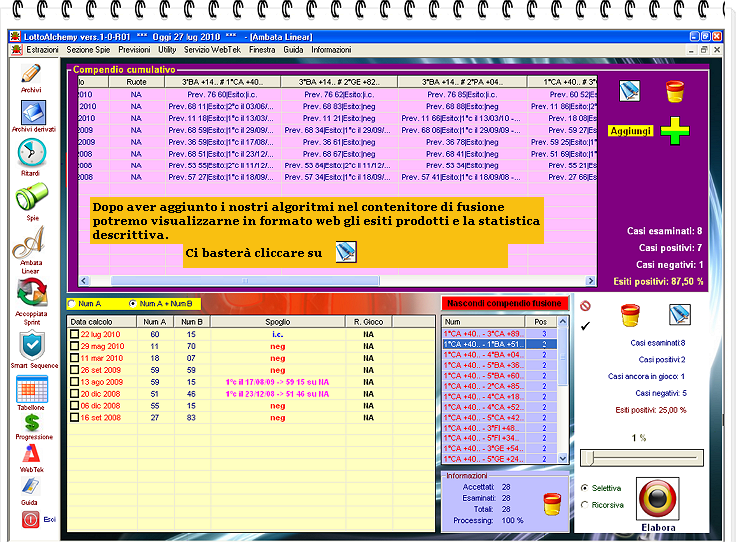Select row 1°CA +40.. - 5°BA +36..
The image size is (736, 542).
[x=499, y=365]
